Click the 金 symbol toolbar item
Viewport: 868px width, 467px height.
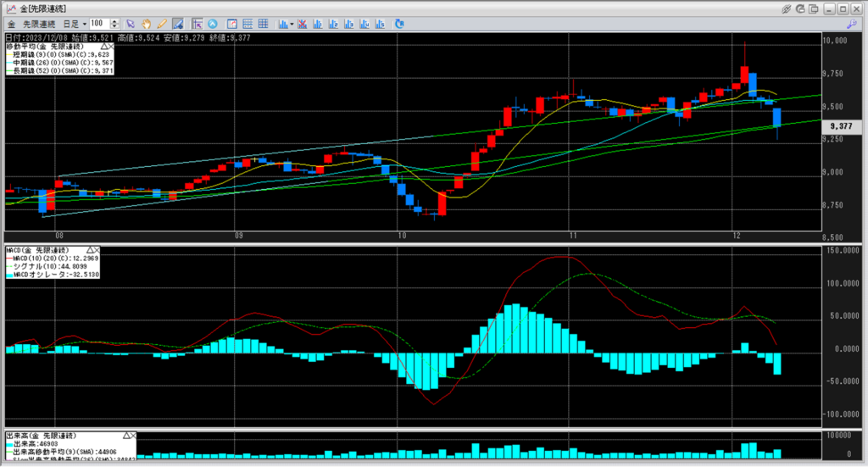point(11,23)
